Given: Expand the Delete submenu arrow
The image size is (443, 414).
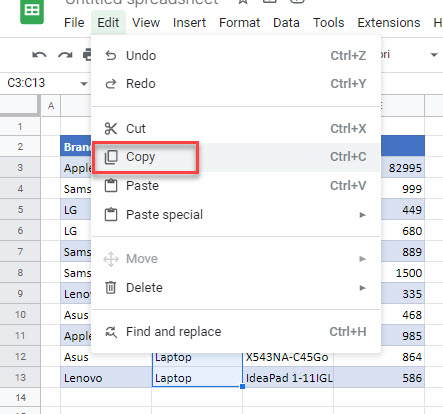Looking at the screenshot, I should pyautogui.click(x=362, y=288).
